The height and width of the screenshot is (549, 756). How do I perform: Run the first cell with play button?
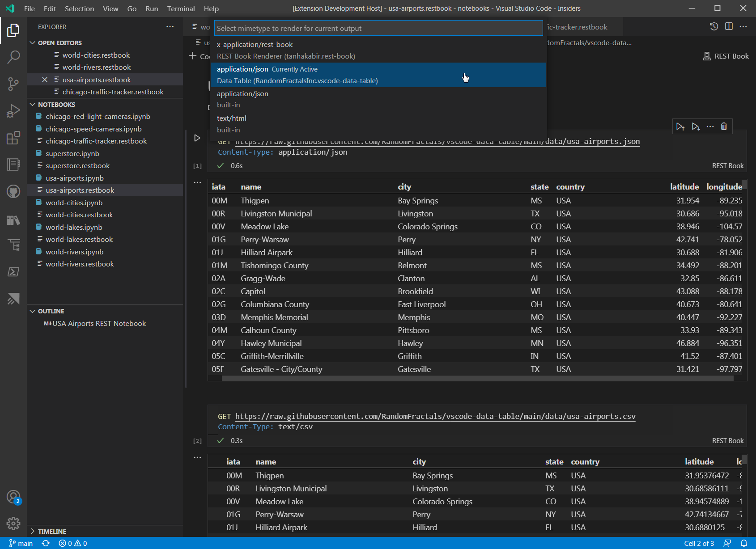click(x=197, y=138)
